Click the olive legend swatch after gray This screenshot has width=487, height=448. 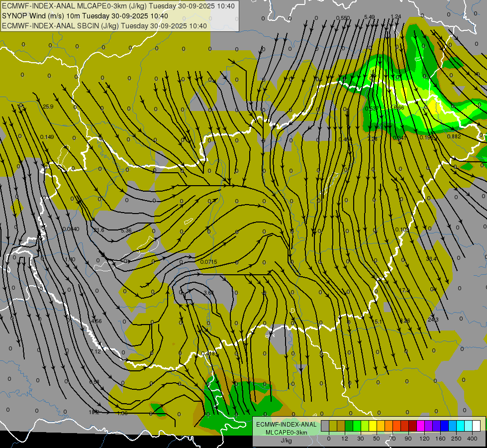coord(333,426)
